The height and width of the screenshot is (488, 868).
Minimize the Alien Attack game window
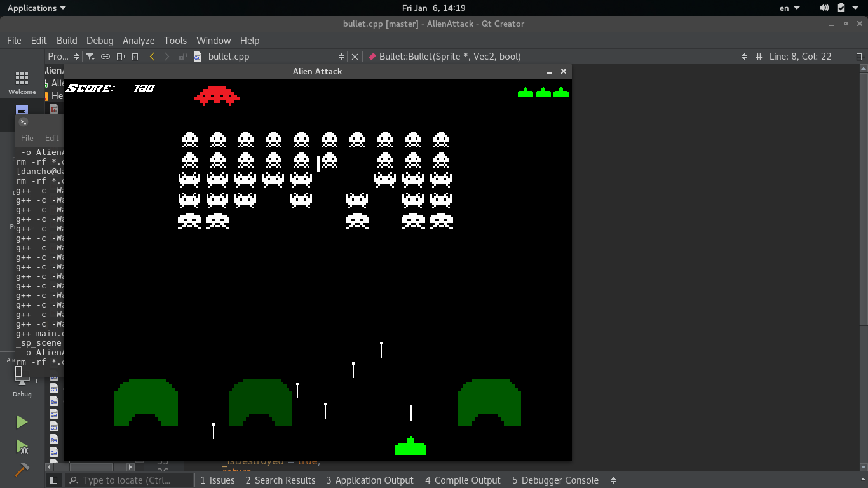click(x=550, y=72)
